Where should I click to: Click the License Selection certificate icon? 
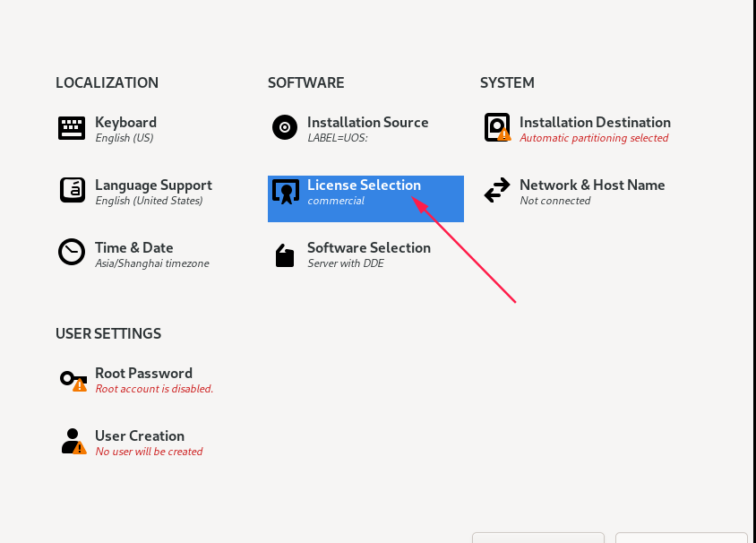[x=285, y=192]
